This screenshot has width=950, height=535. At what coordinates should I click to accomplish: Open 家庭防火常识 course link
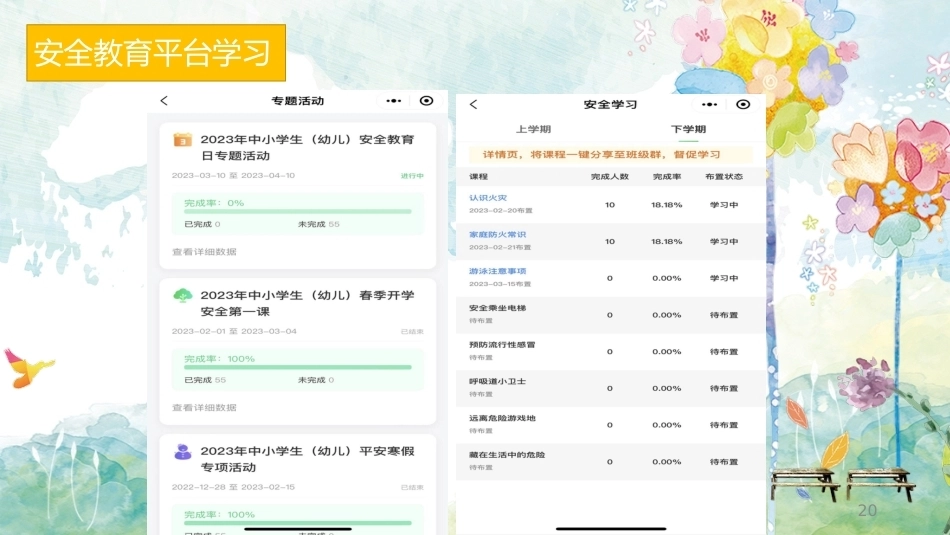[x=497, y=234]
